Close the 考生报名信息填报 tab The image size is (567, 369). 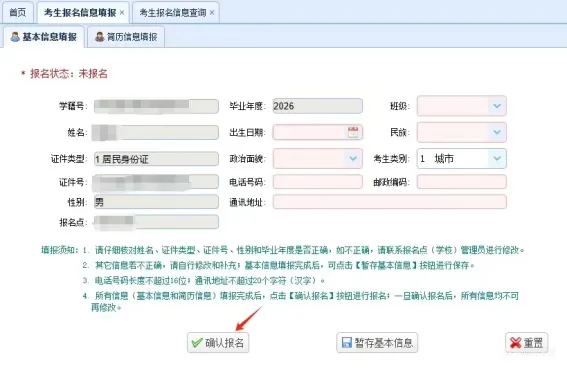point(122,13)
